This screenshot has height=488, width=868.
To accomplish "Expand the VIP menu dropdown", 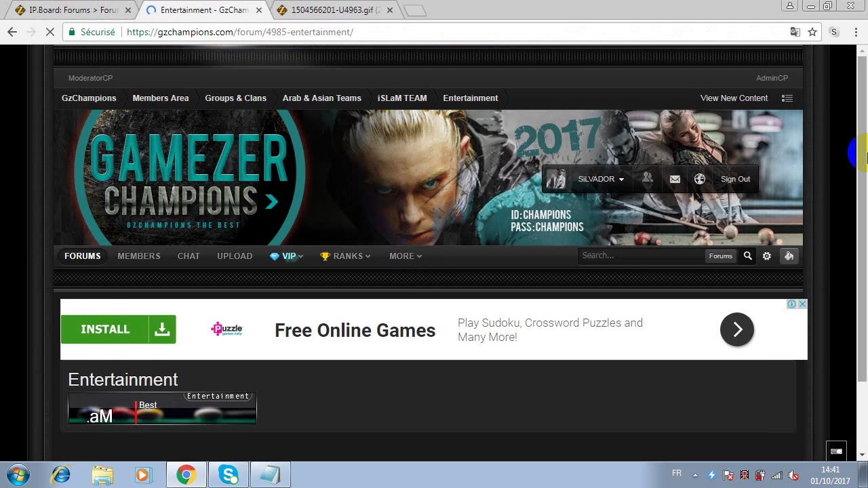I will point(300,256).
